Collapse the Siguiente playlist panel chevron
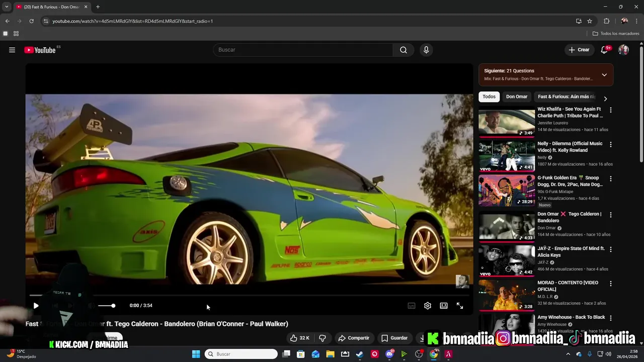Screen dimensions: 644x362 tap(604, 75)
